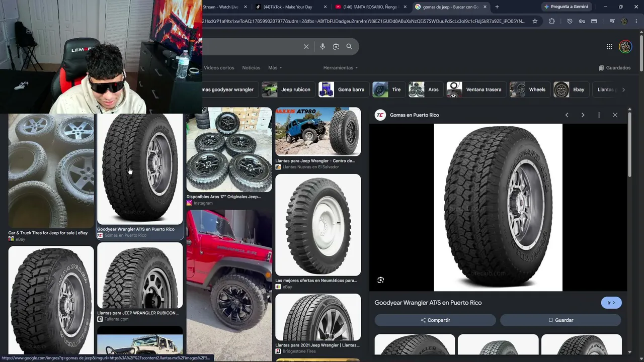The height and width of the screenshot is (362, 644).
Task: Open the red Jeep Wrangler wheel thumbnail
Action: click(229, 284)
